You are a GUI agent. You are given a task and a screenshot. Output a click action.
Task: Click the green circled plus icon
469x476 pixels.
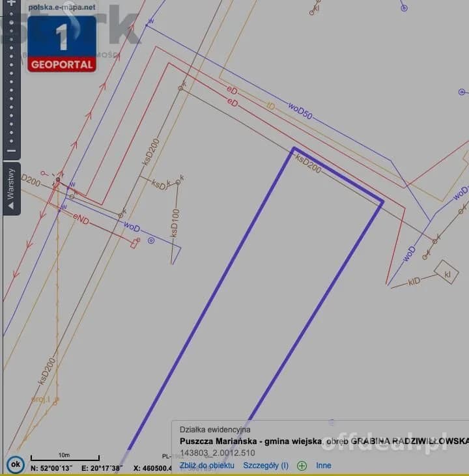[x=302, y=466]
